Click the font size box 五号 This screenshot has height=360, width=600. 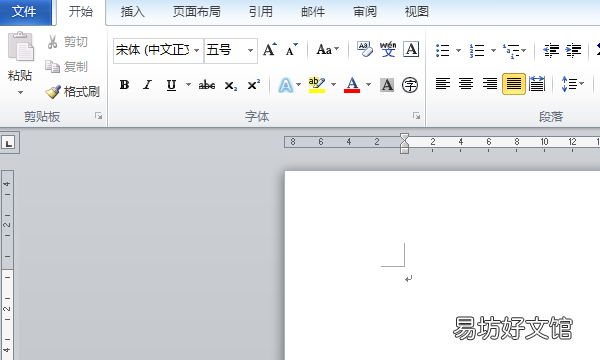coord(224,50)
